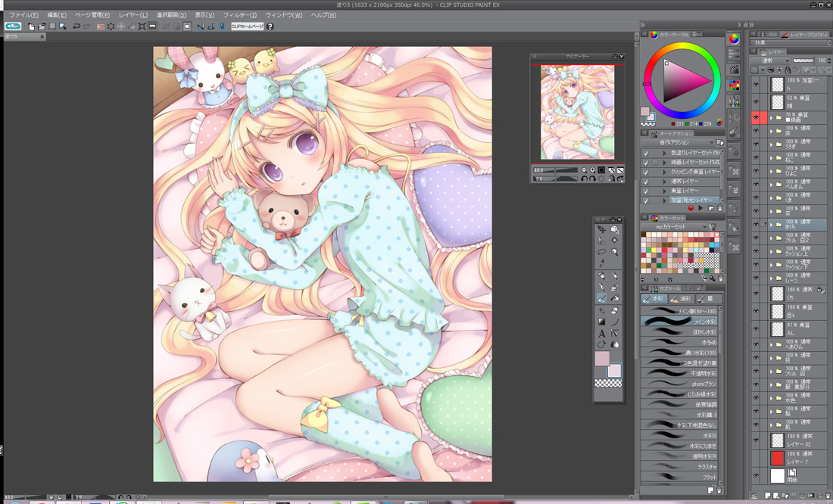
Task: Open the ウィンドウ(W) menu
Action: click(284, 15)
